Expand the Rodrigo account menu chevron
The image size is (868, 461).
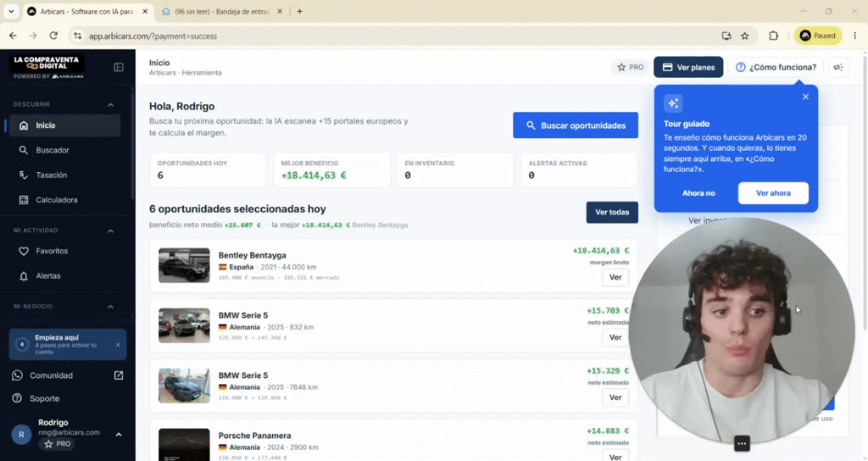click(119, 435)
